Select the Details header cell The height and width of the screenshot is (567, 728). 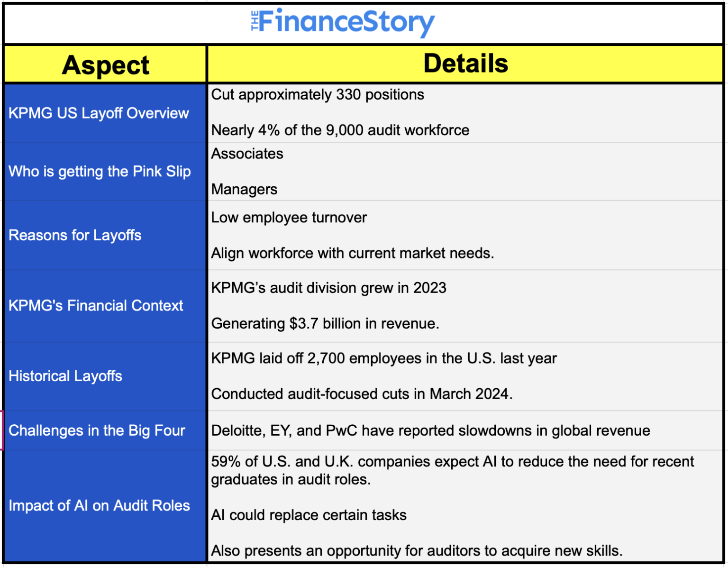coord(465,64)
